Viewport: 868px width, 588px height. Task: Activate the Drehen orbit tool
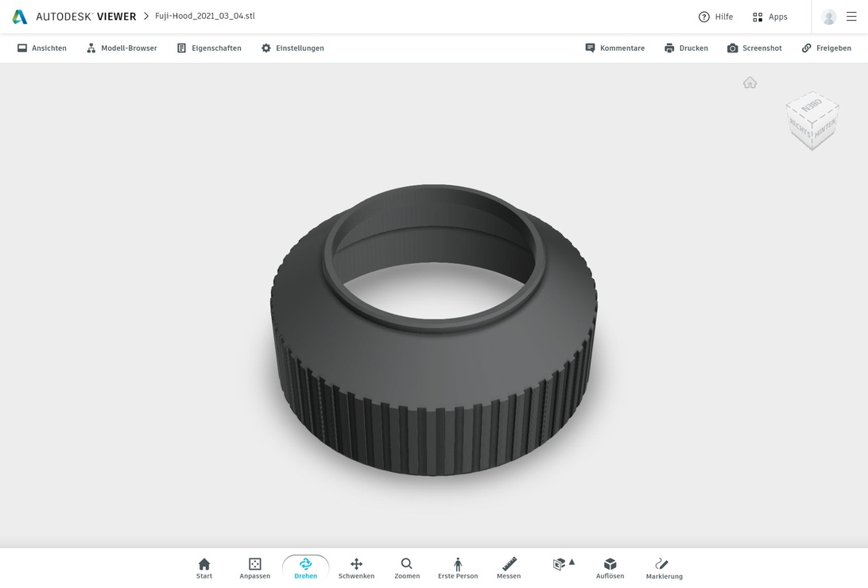click(x=305, y=568)
